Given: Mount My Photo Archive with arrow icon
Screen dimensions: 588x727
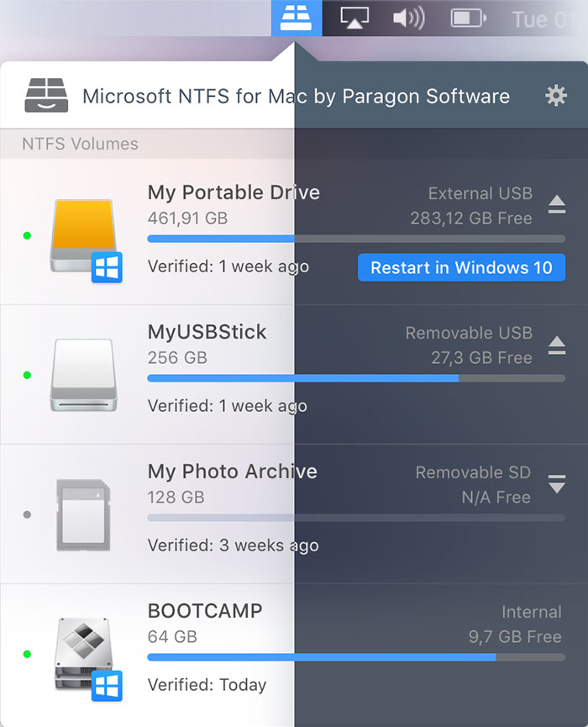Looking at the screenshot, I should click(x=557, y=484).
